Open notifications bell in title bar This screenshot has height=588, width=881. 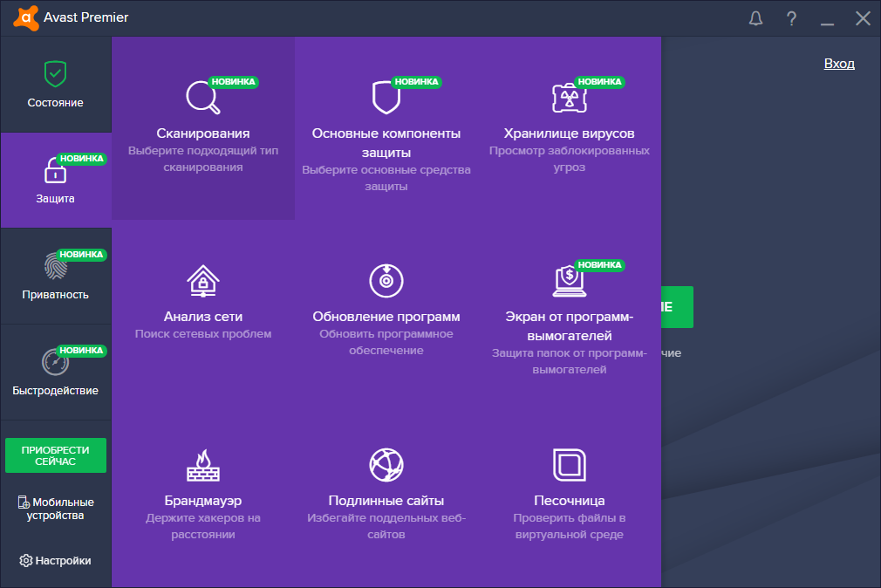pos(755,18)
